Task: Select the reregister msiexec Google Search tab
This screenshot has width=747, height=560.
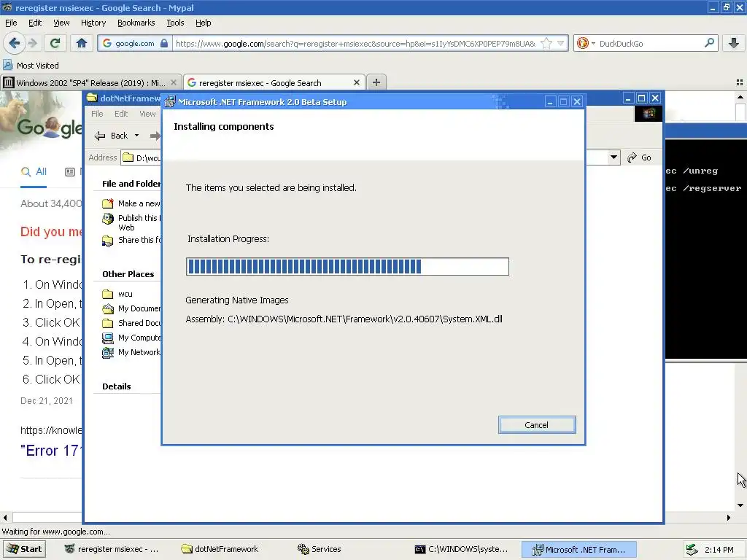Action: coord(274,82)
